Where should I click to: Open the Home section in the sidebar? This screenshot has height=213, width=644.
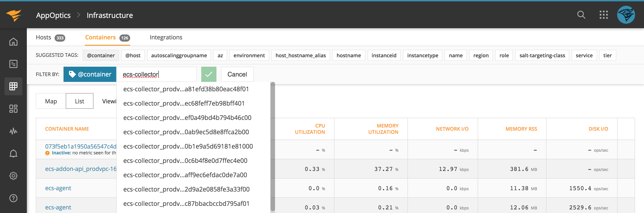pyautogui.click(x=13, y=42)
